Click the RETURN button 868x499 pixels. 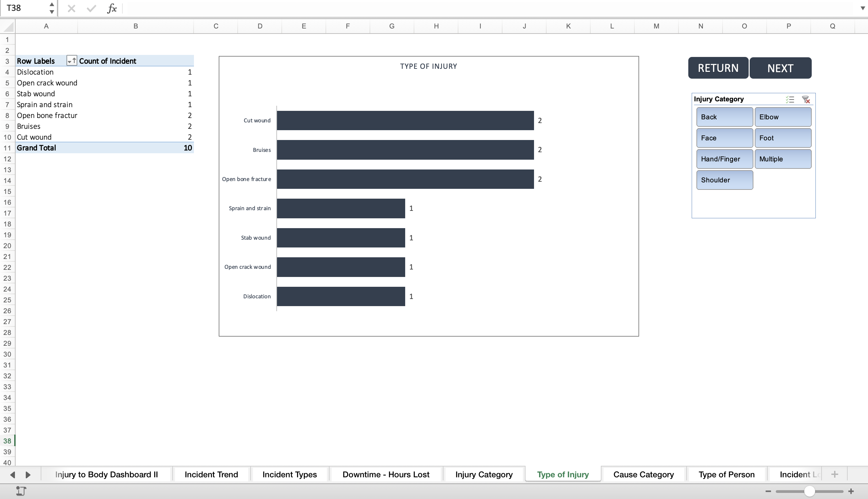718,68
